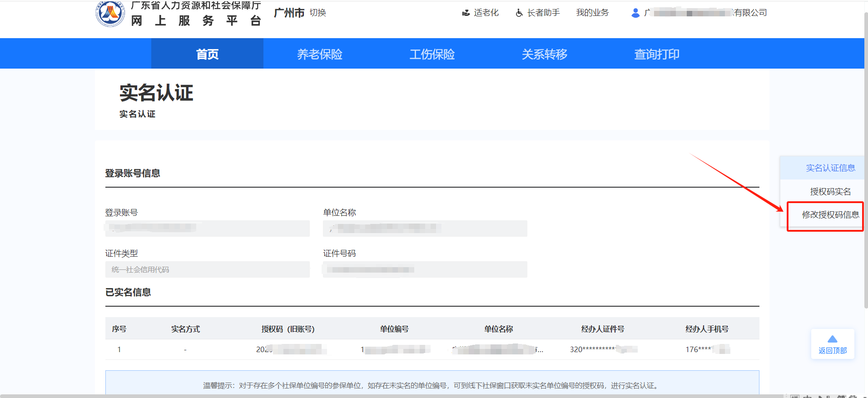The image size is (868, 398).
Task: Click the 返回顶部 up arrow icon
Action: click(832, 339)
